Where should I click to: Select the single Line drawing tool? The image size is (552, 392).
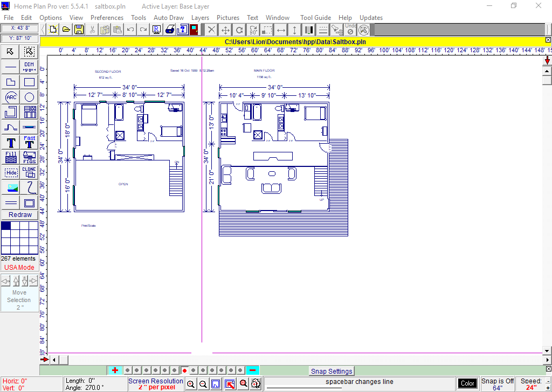click(11, 67)
